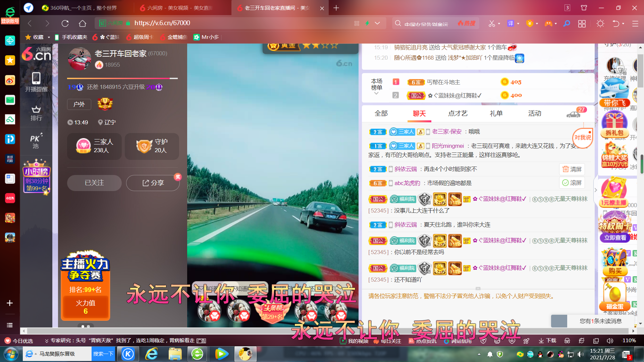Viewport: 644px width, 362px height.
Task: Open Internet Explorer from the taskbar
Action: point(152,354)
